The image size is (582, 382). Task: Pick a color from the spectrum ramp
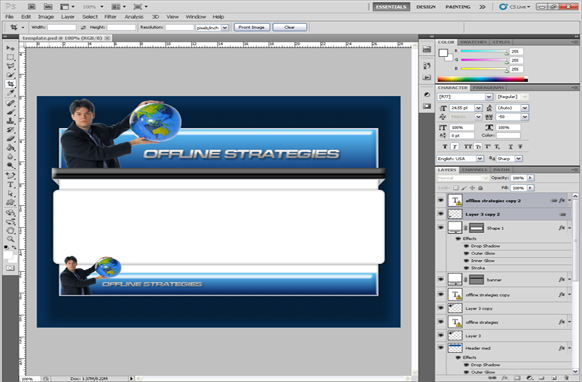coord(483,79)
